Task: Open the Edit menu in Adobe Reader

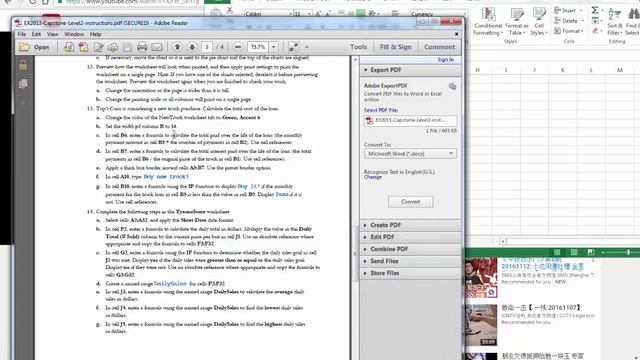Action: (x=36, y=34)
